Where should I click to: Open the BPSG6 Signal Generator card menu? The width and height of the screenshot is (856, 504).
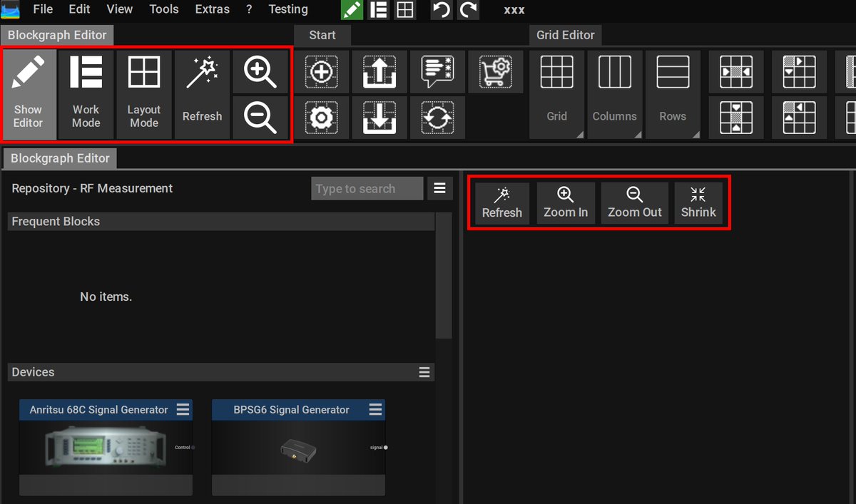pos(376,409)
